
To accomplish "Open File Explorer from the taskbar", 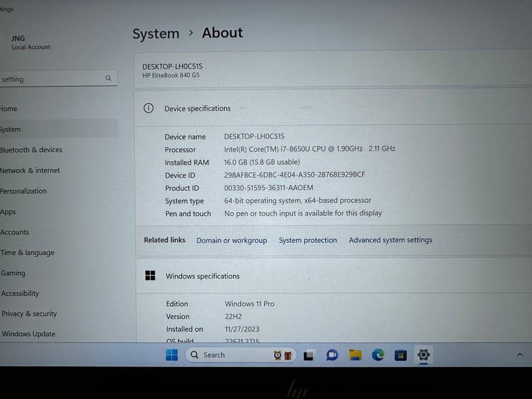I will coord(355,355).
